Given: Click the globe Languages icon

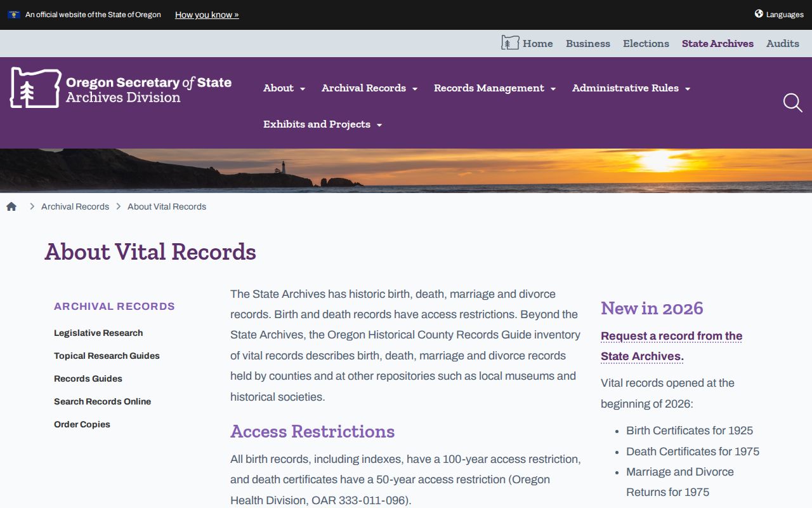Looking at the screenshot, I should tap(759, 14).
